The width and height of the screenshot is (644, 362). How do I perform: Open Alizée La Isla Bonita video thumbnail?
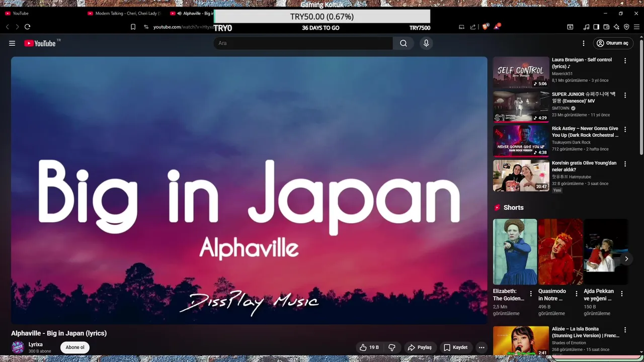[521, 341]
